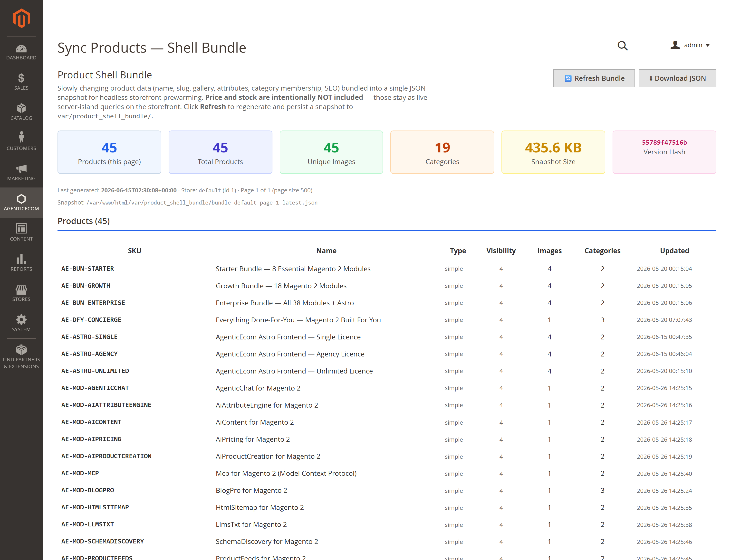Click the Products (45) section heading

(x=83, y=221)
